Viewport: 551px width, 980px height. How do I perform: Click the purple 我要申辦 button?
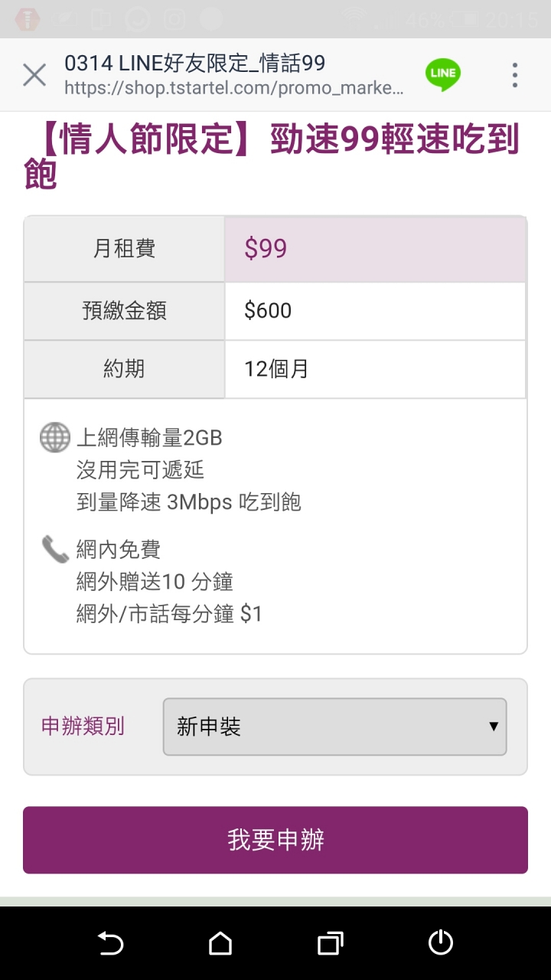[275, 840]
